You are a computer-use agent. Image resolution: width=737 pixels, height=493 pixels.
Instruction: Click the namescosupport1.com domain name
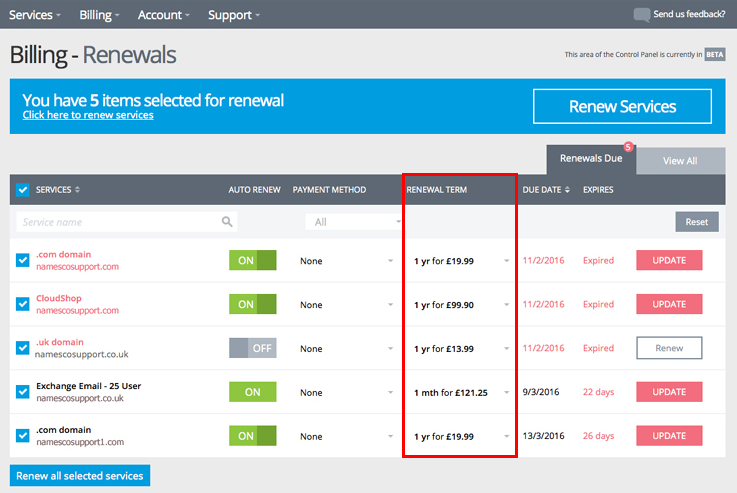pyautogui.click(x=80, y=442)
